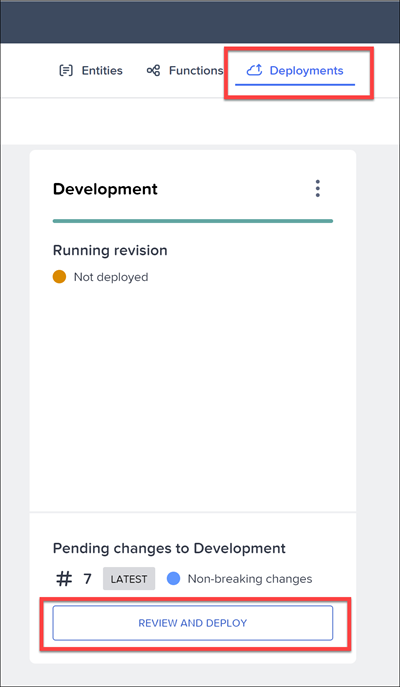Viewport: 400px width, 687px height.
Task: Click the Deployments cloud upload icon
Action: 255,70
